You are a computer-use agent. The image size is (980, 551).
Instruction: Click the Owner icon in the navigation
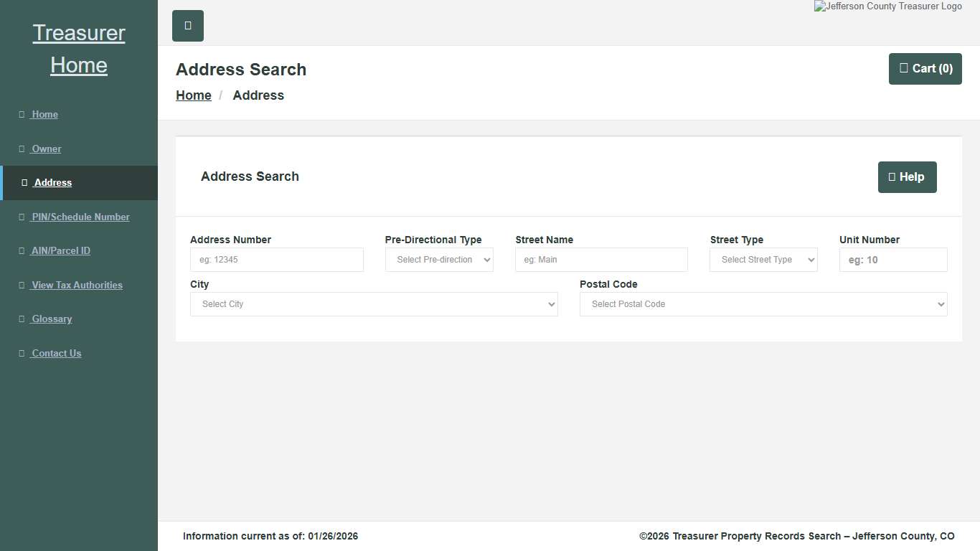pyautogui.click(x=22, y=149)
